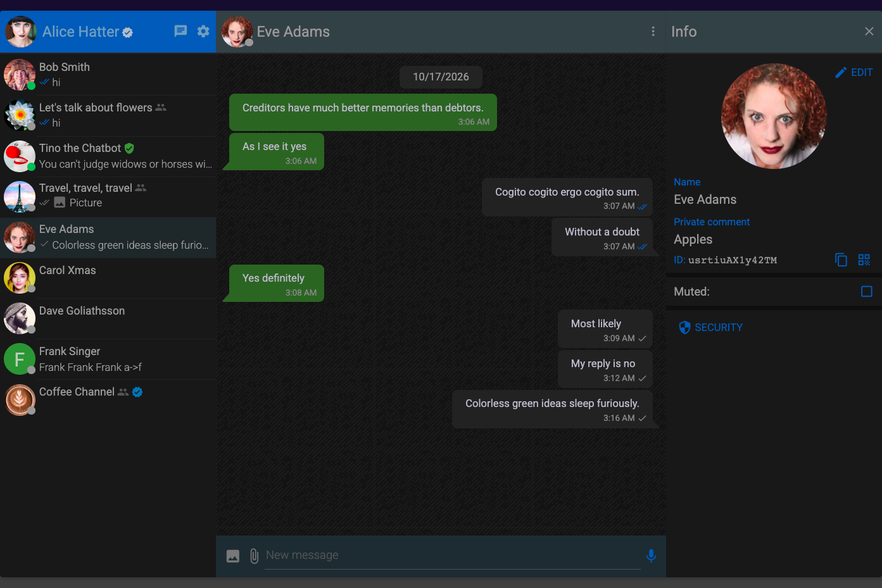Focus the New message input field
882x588 pixels.
click(x=453, y=555)
